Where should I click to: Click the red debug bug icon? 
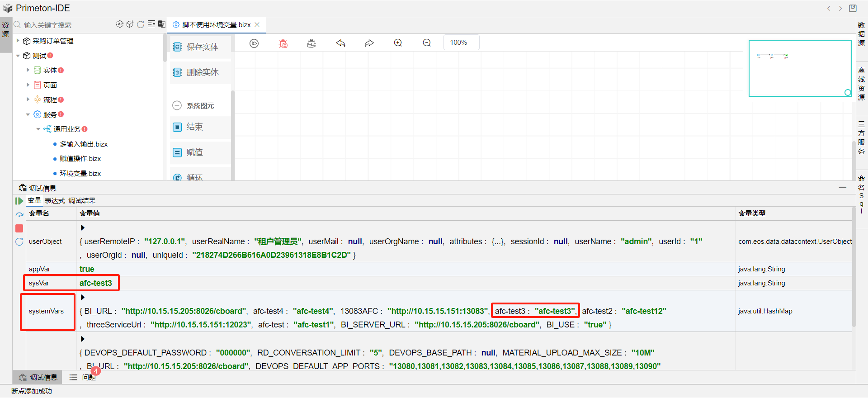pyautogui.click(x=283, y=43)
